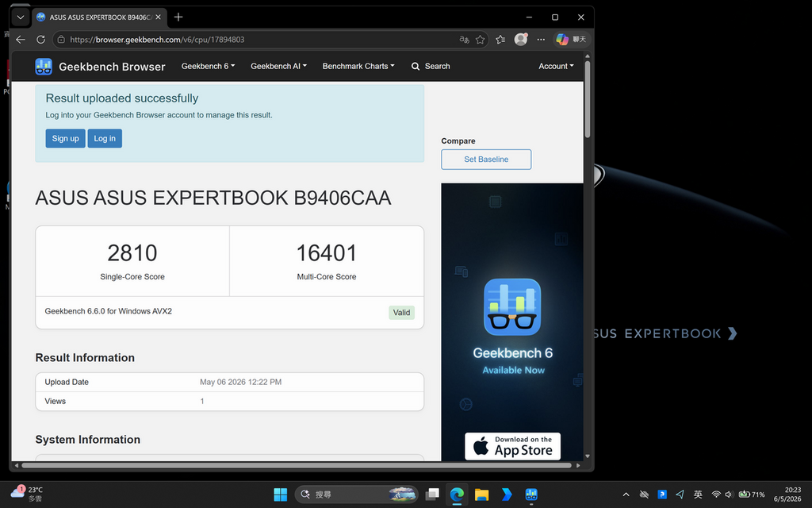Click the ASUS EXPERTBOOK wallpaper chevron
This screenshot has width=812, height=508.
pyautogui.click(x=732, y=333)
